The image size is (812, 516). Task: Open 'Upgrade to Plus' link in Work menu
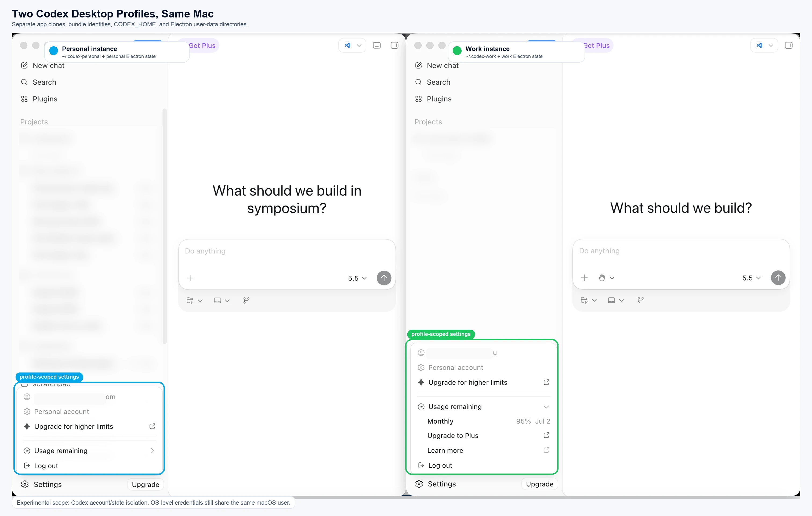[489, 436]
